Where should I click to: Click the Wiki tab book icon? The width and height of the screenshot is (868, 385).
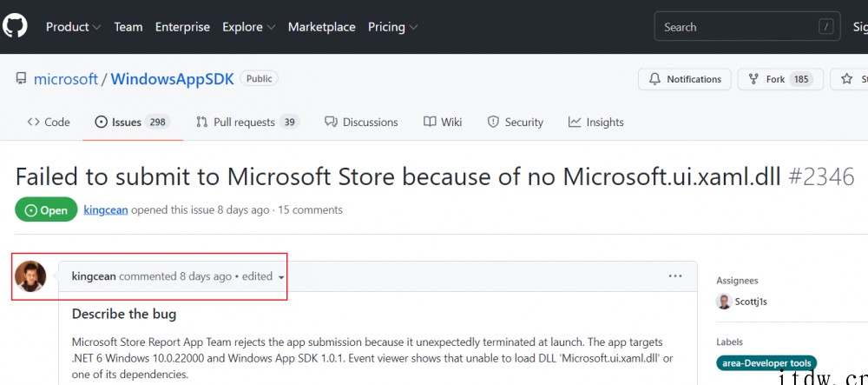430,122
